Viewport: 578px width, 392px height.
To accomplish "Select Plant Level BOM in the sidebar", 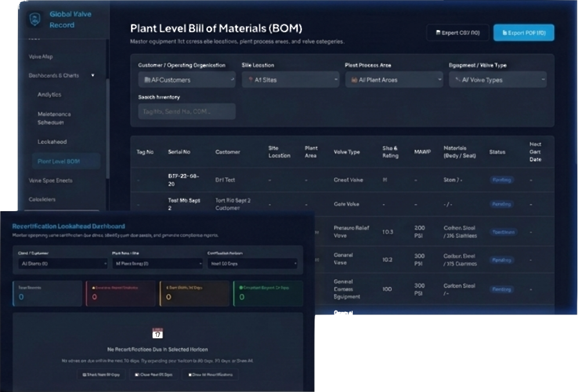I will coord(66,161).
